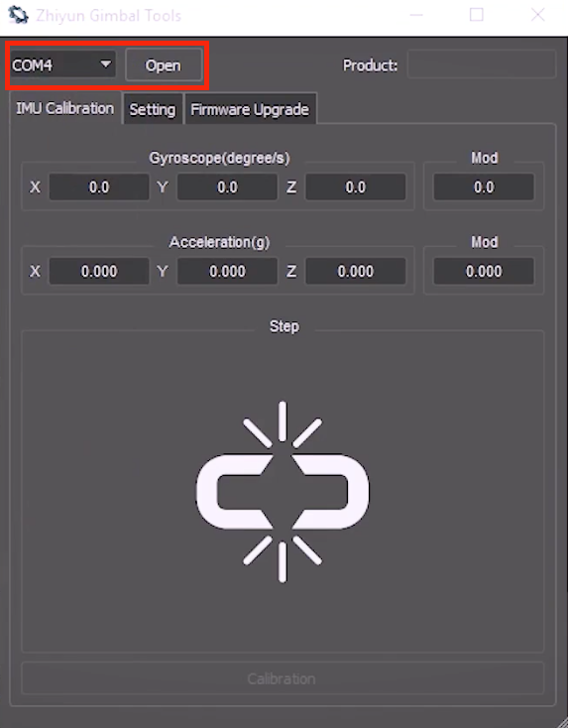
Task: Click the Gyroscope Y value field
Action: pos(227,187)
